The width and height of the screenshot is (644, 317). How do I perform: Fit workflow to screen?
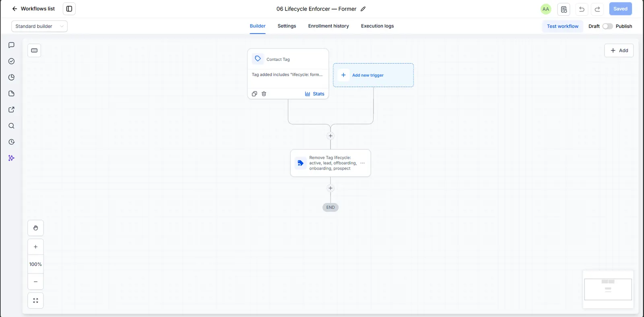[35, 300]
